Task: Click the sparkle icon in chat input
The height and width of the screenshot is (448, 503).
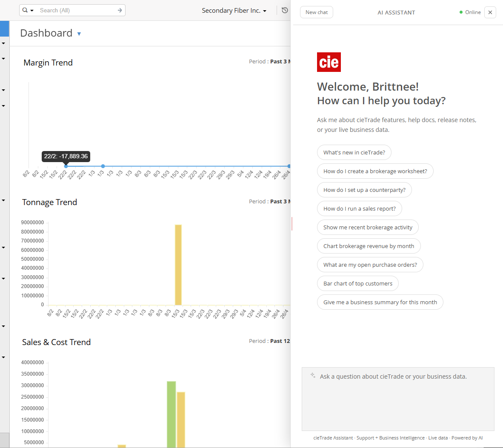Action: click(x=313, y=375)
